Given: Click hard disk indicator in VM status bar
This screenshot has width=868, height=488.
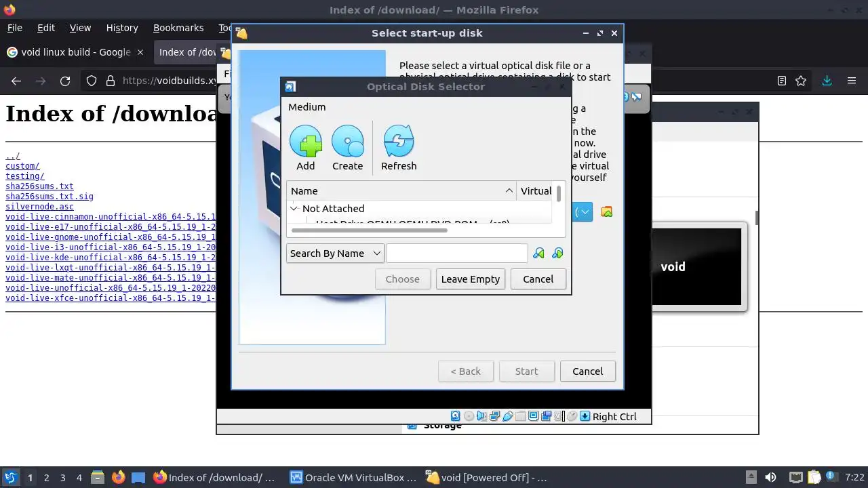Looking at the screenshot, I should (456, 416).
